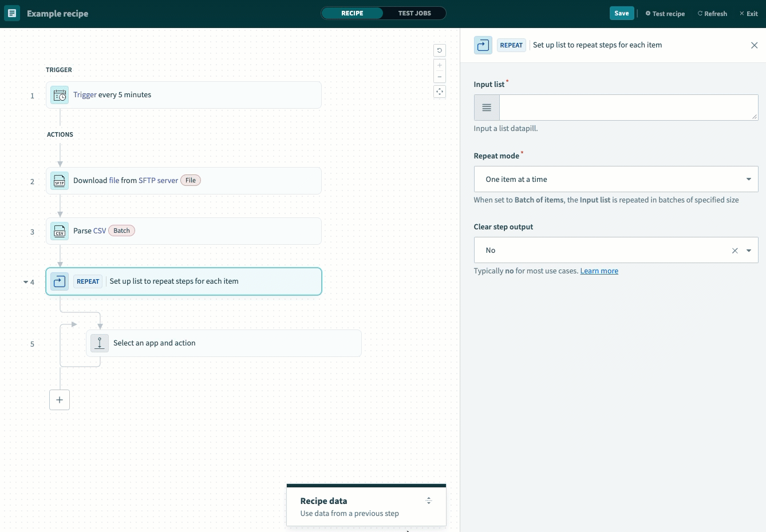Open the Learn more link
766x532 pixels.
(x=599, y=271)
